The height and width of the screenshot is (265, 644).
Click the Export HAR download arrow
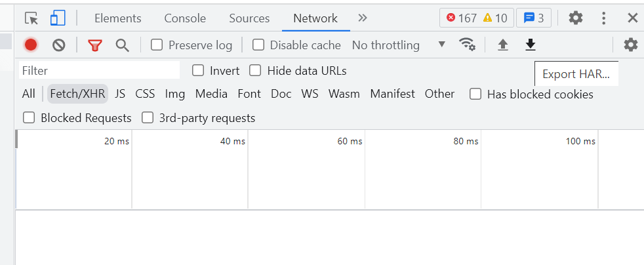click(x=531, y=45)
